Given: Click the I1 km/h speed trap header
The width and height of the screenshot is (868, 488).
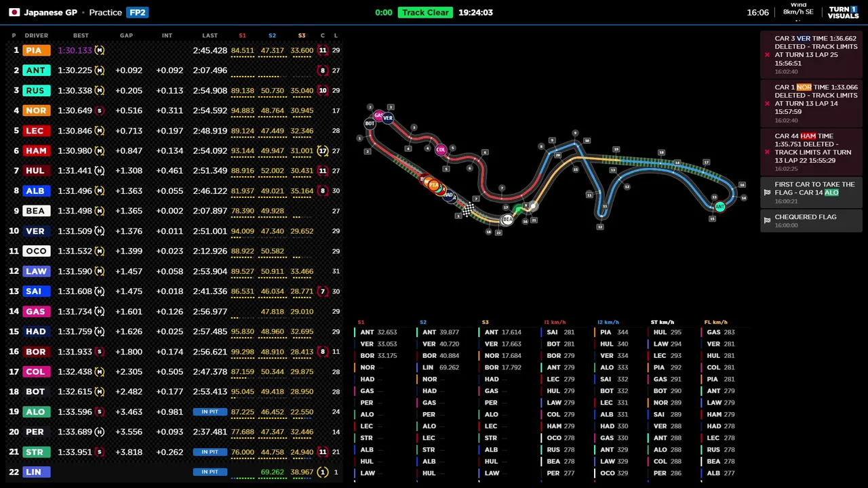Looking at the screenshot, I should tap(555, 323).
